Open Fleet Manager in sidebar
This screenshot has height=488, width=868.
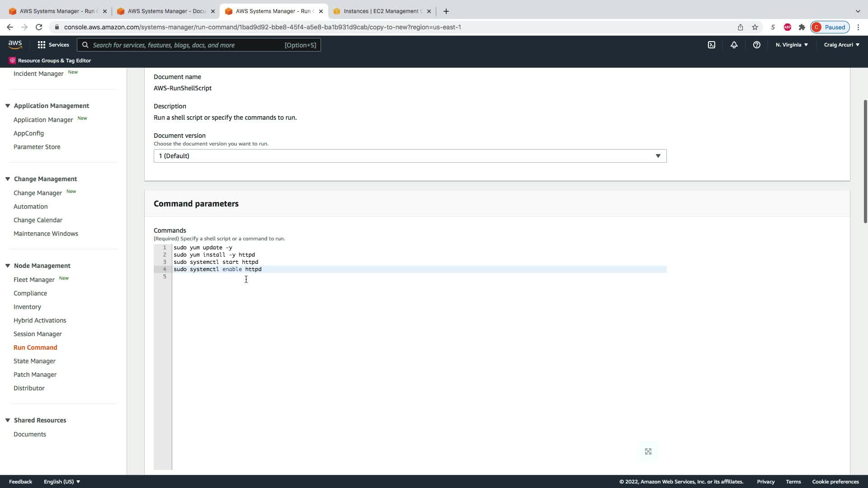pos(34,280)
